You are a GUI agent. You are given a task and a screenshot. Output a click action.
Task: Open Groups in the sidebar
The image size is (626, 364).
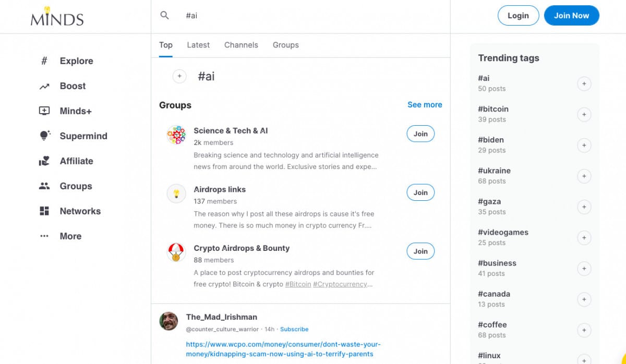pyautogui.click(x=76, y=186)
